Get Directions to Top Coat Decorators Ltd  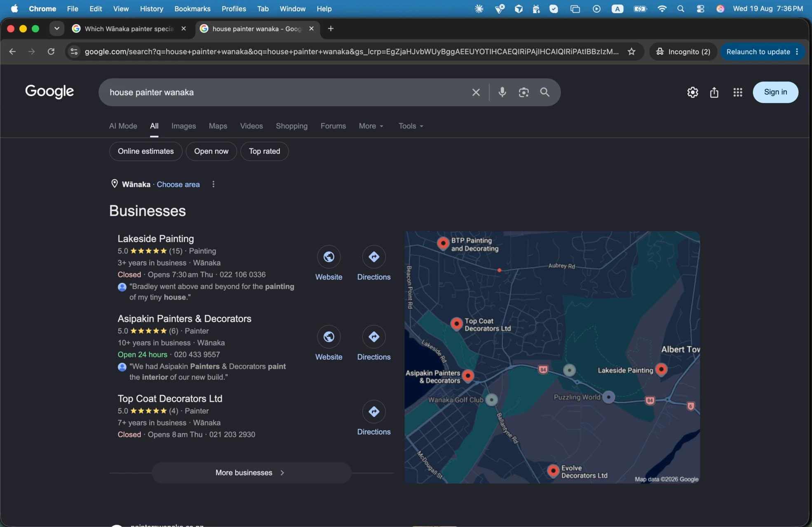[373, 411]
